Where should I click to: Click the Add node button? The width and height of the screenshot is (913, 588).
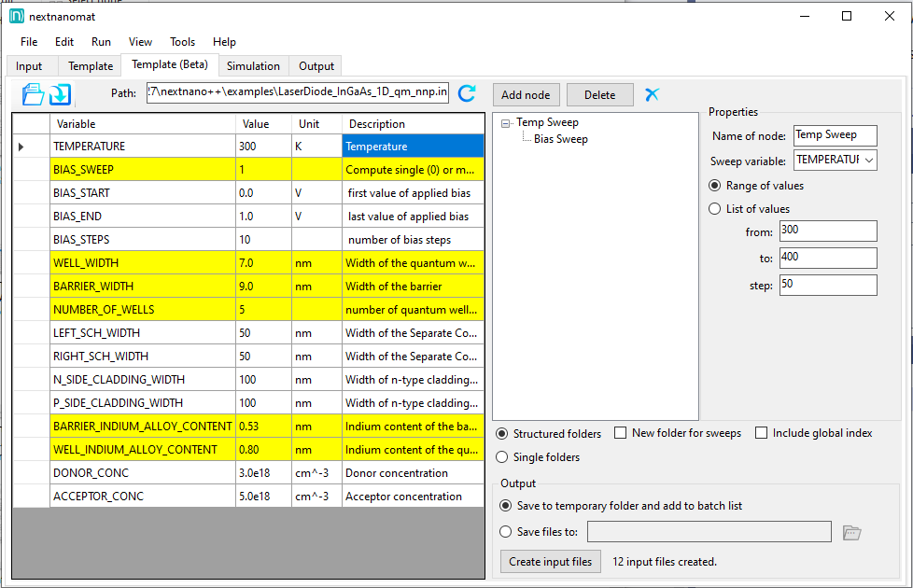[x=526, y=94]
